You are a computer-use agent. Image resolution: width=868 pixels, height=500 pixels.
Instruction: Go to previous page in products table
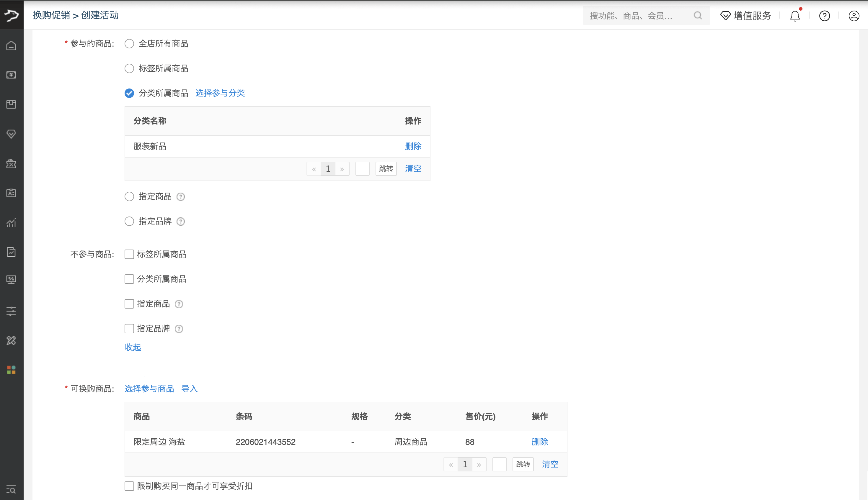coord(451,464)
